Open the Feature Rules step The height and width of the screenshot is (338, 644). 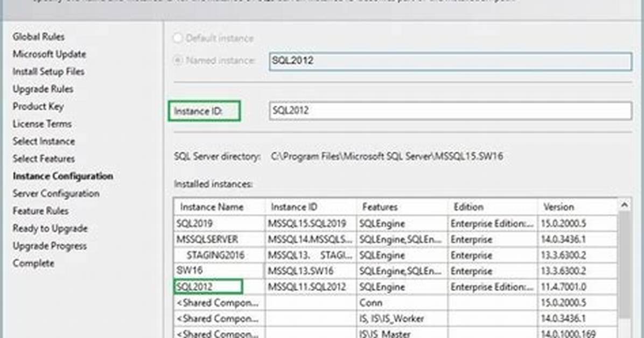(x=41, y=210)
